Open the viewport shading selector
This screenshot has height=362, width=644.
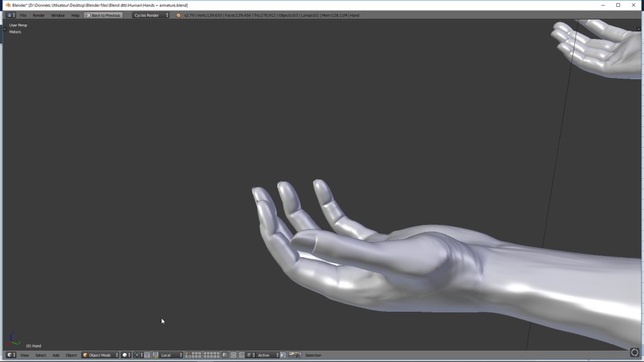pyautogui.click(x=126, y=355)
